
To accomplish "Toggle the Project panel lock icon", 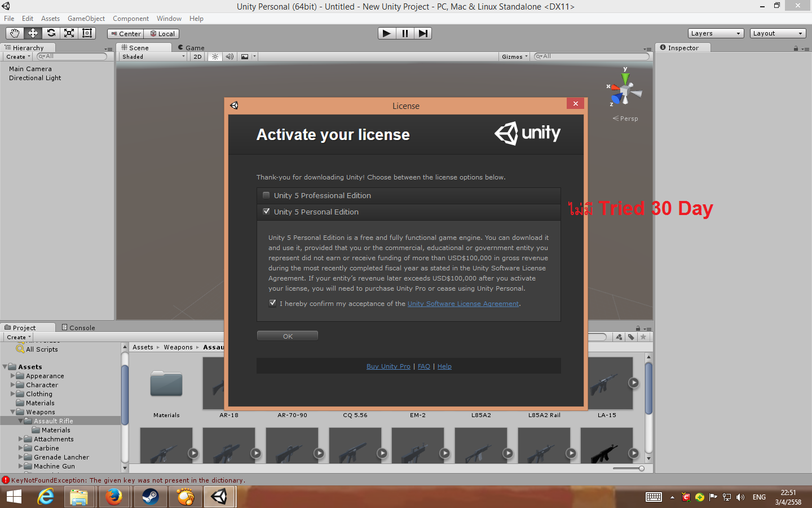I will click(x=638, y=328).
